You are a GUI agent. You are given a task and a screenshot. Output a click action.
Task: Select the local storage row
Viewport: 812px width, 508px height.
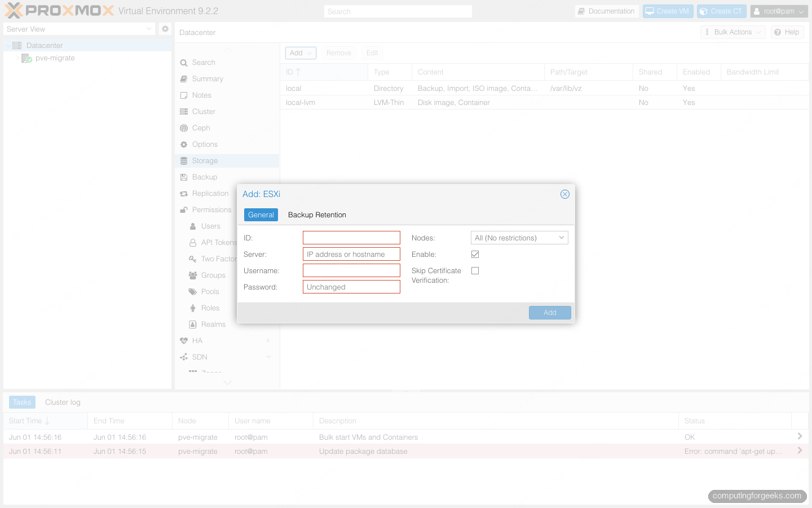544,89
